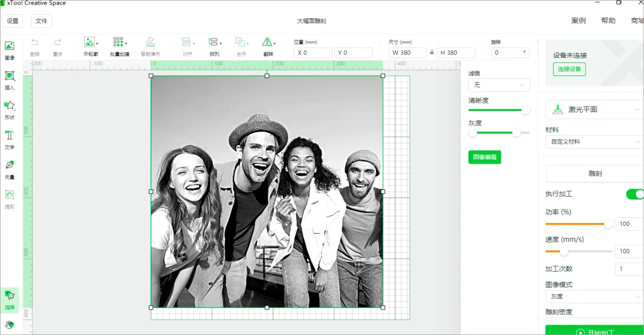This screenshot has height=335, width=644.
Task: Click the 重做 redo icon
Action: [x=57, y=42]
